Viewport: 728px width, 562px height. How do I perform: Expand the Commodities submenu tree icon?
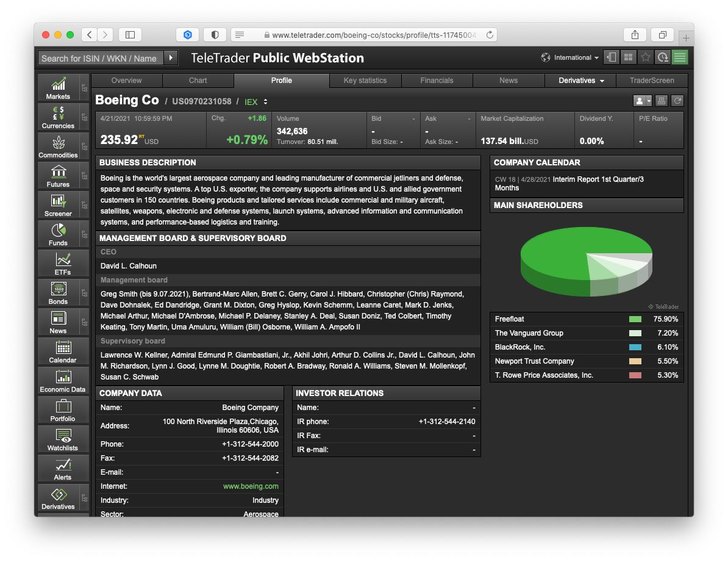[x=84, y=146]
